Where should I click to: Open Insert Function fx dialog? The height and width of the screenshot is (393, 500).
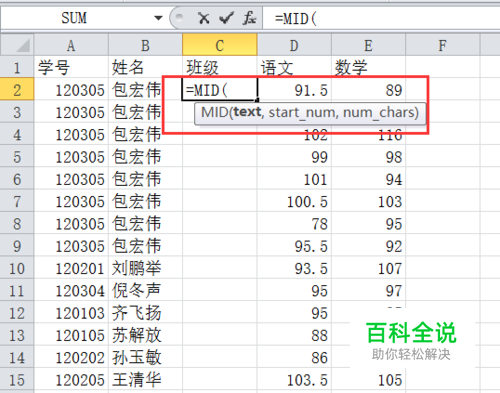click(x=249, y=18)
